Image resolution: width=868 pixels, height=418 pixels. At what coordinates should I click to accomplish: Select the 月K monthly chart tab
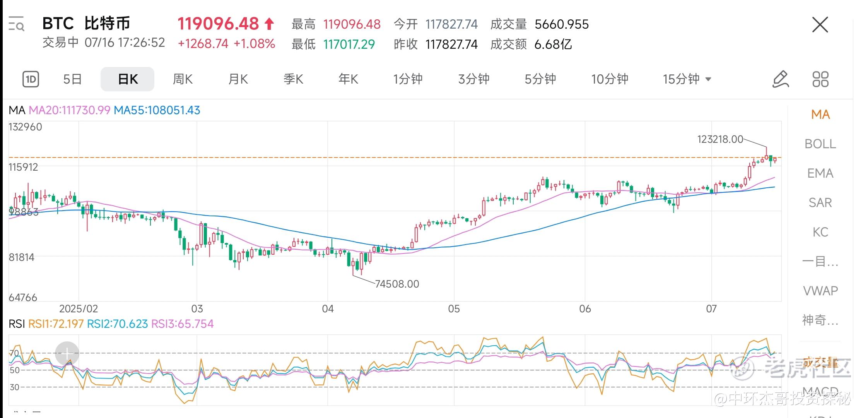[238, 79]
